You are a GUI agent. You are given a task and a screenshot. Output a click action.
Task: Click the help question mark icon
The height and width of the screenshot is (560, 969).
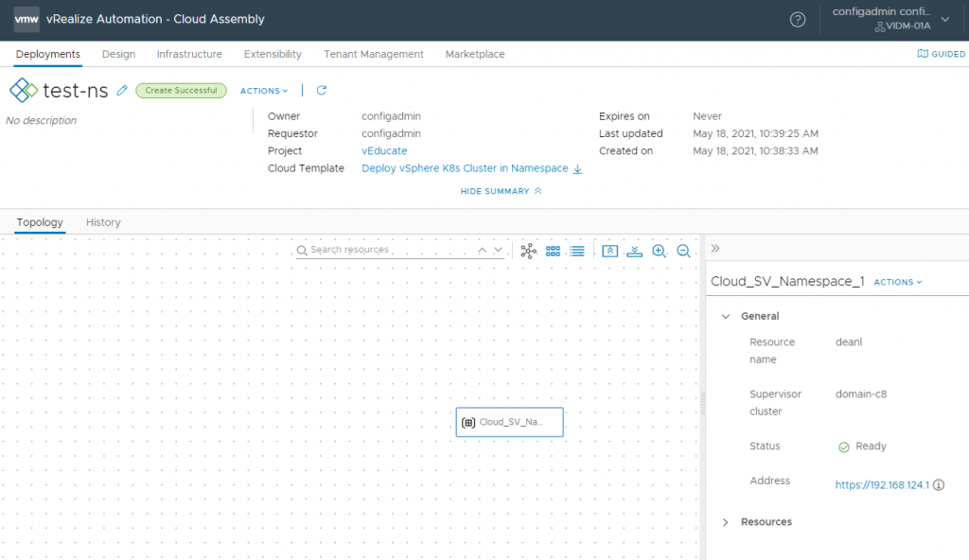[x=797, y=19]
